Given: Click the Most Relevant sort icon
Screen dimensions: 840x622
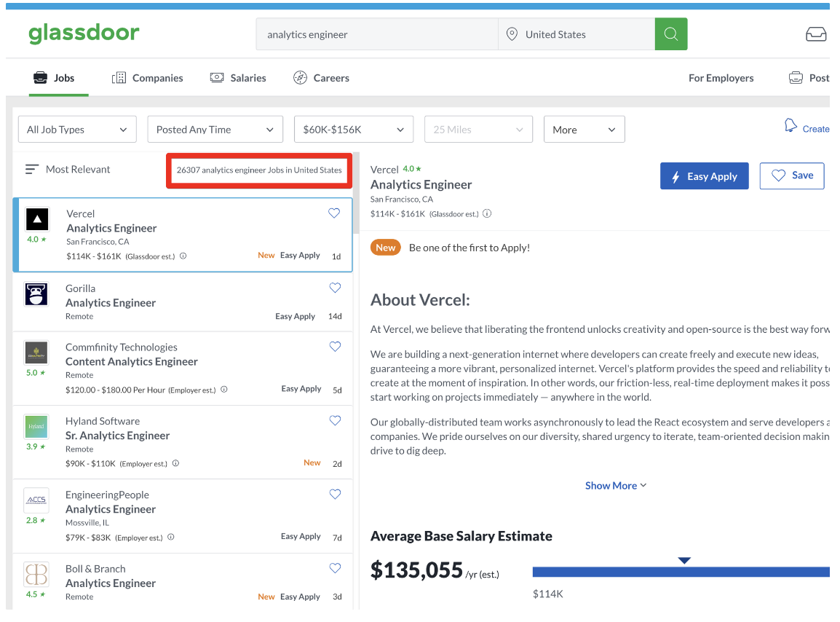Looking at the screenshot, I should pos(31,170).
